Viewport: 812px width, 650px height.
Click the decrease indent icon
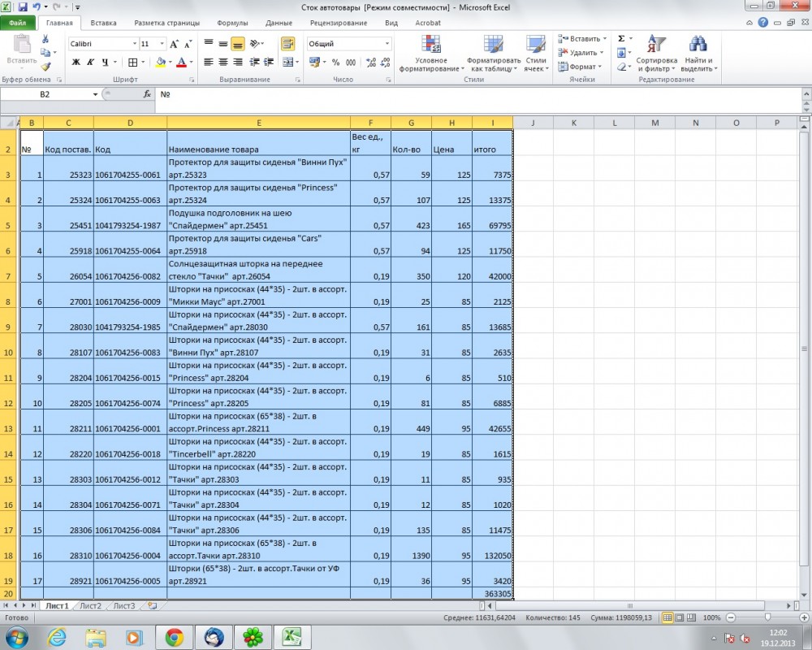pos(254,63)
